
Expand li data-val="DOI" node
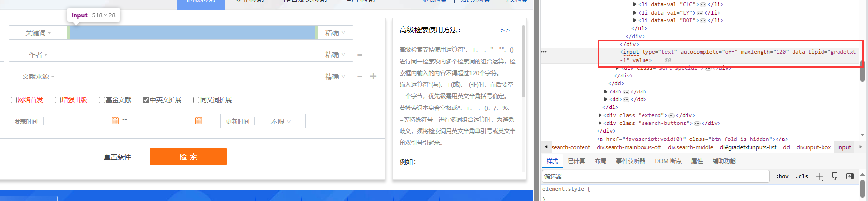pyautogui.click(x=635, y=20)
